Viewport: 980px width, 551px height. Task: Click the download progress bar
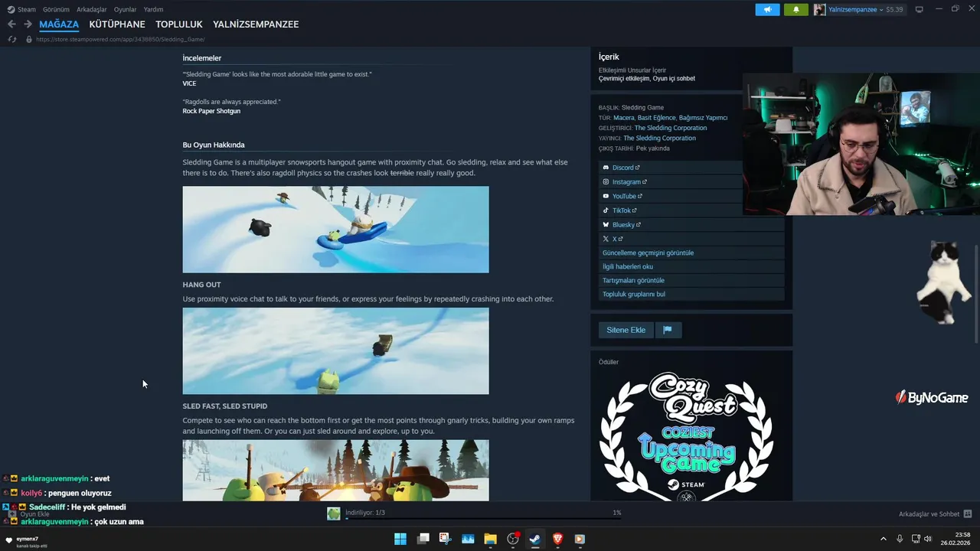click(483, 518)
